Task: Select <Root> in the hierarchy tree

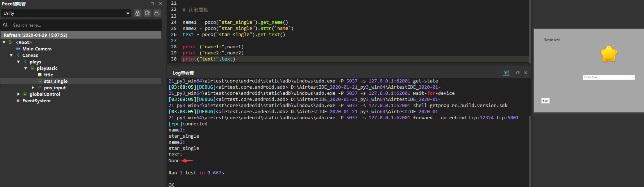Action: pos(23,43)
